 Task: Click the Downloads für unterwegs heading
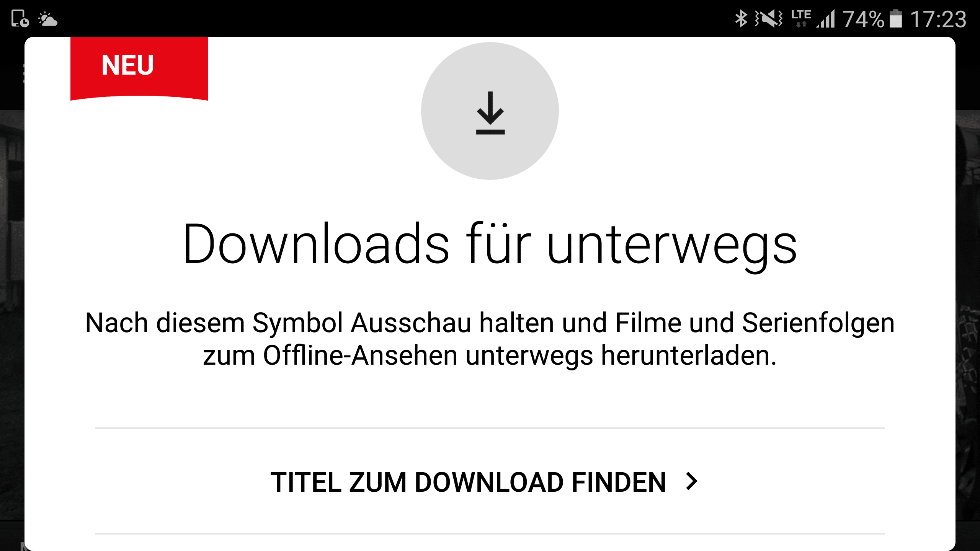490,245
